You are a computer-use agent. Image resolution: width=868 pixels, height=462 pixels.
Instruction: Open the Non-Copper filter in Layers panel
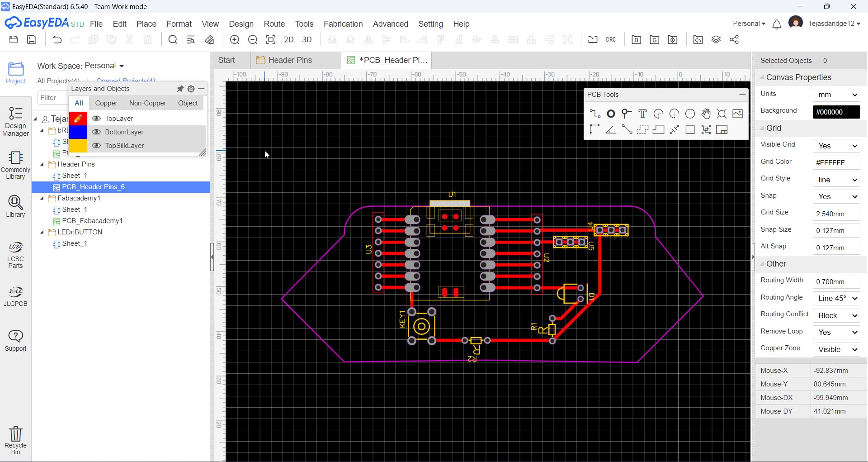tap(147, 103)
